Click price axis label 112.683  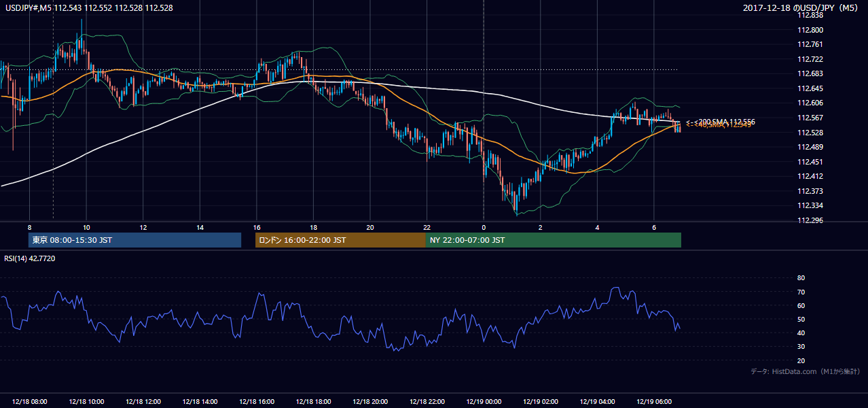click(x=811, y=74)
